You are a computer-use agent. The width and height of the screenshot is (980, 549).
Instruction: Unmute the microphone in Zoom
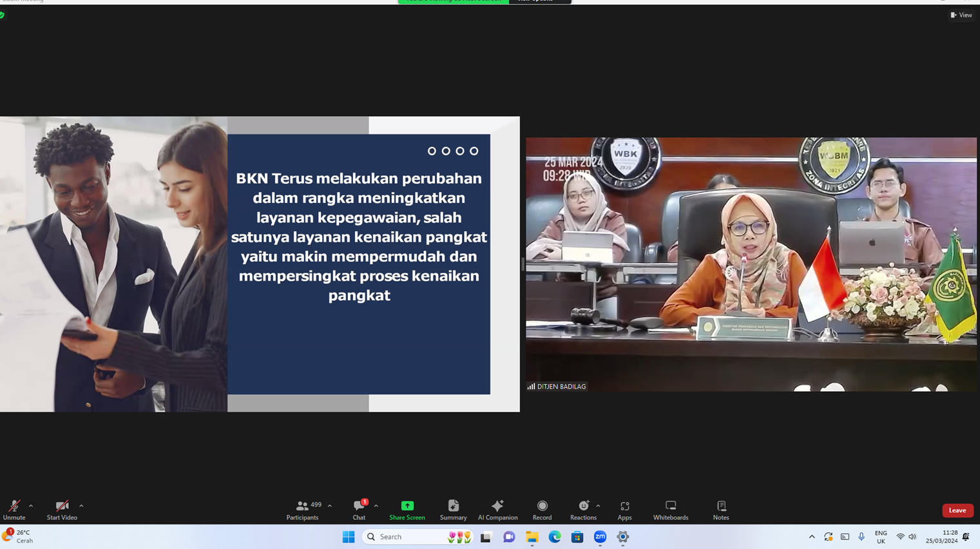[x=14, y=510]
